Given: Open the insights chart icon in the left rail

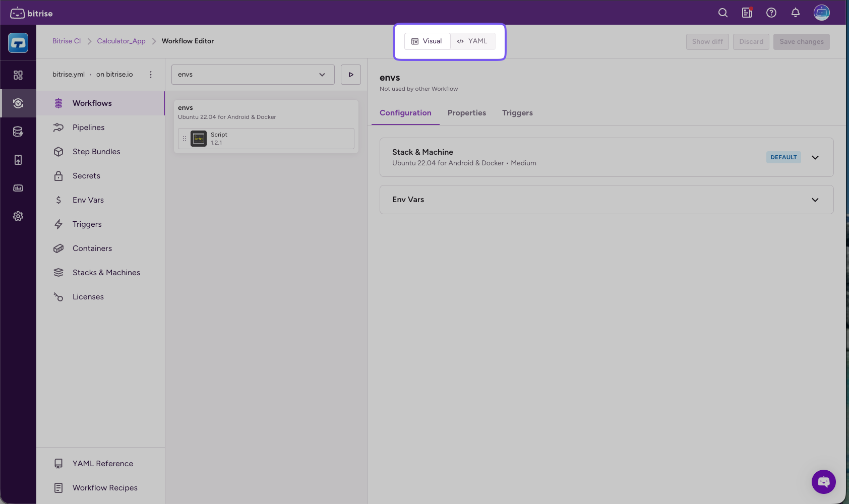Looking at the screenshot, I should 18,188.
